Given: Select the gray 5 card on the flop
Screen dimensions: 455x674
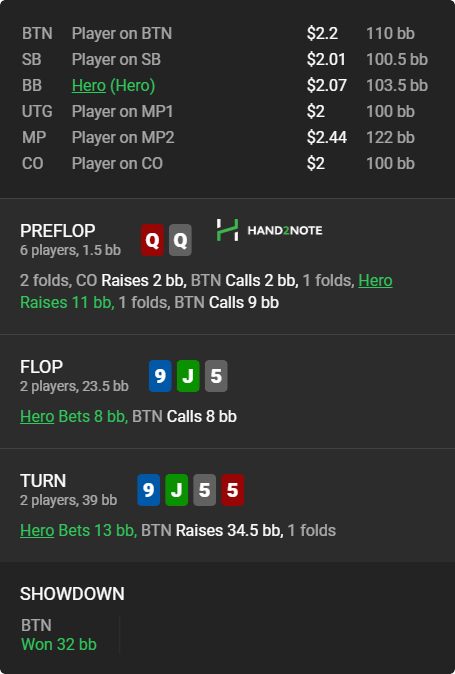Looking at the screenshot, I should (x=216, y=376).
